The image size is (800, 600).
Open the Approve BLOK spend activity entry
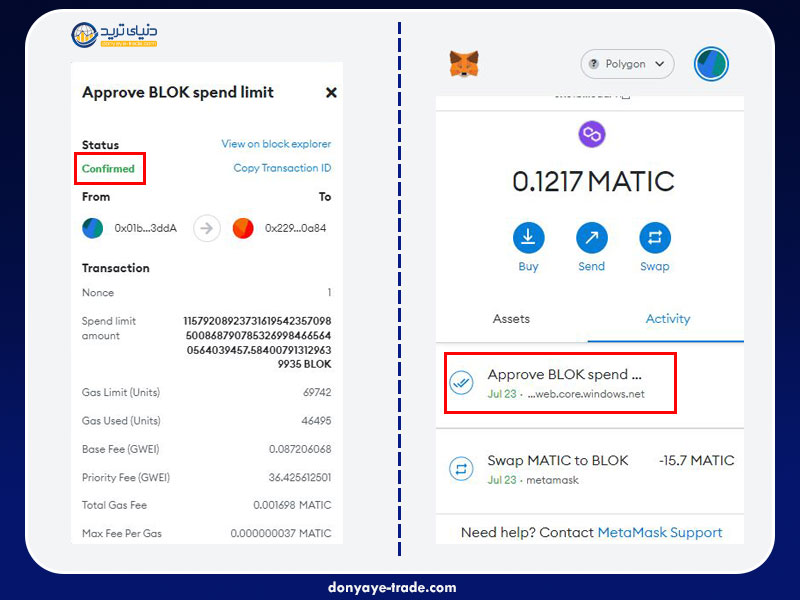(589, 383)
